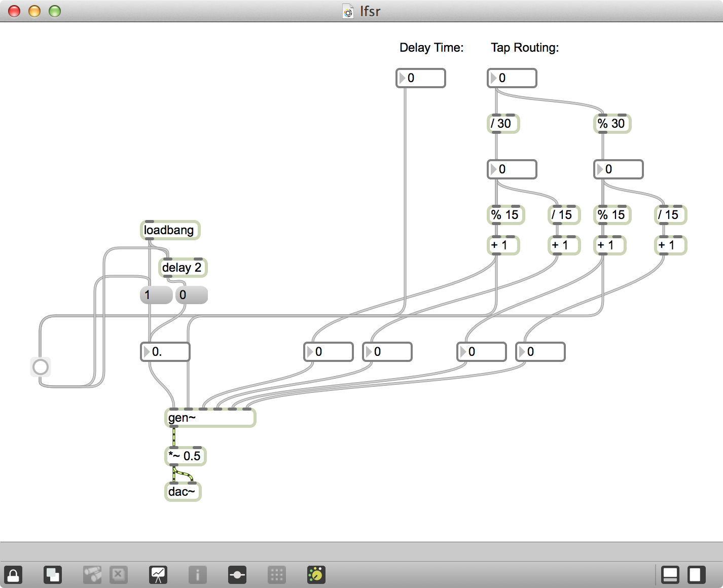723x588 pixels.
Task: Click the breakpoint toolbar icon
Action: pos(237,575)
